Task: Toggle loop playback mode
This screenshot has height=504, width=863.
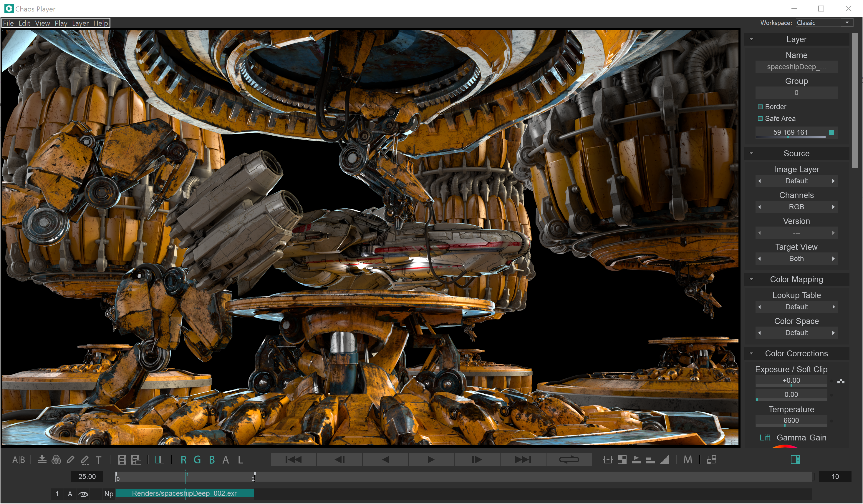Action: coord(569,460)
